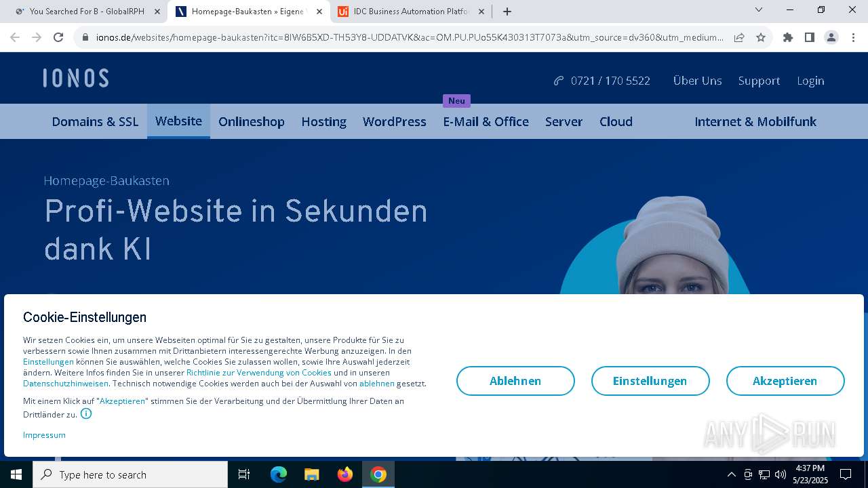Open the Chrome three-dot menu
The image size is (868, 488).
point(853,37)
